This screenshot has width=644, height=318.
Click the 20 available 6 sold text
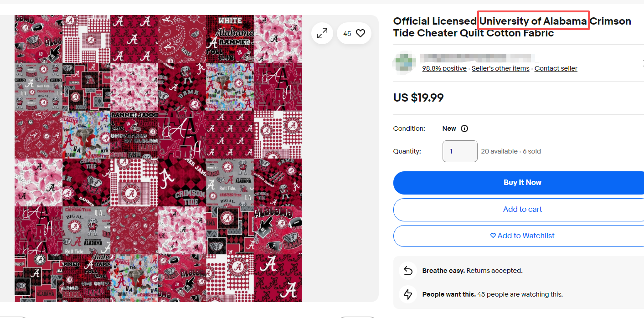[x=511, y=151]
